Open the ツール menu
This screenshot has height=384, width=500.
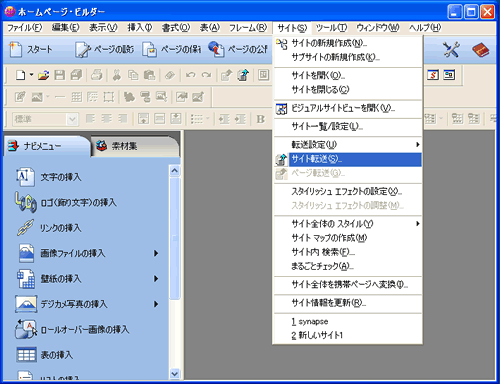331,28
